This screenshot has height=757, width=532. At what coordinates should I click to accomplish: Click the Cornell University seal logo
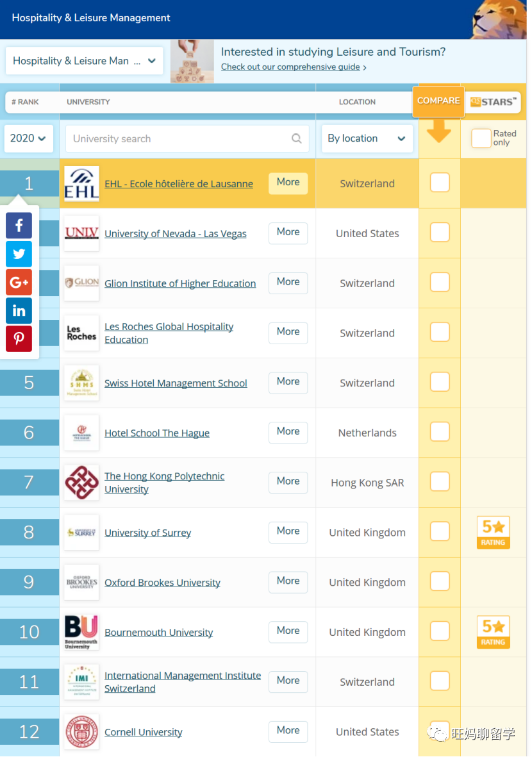point(81,732)
